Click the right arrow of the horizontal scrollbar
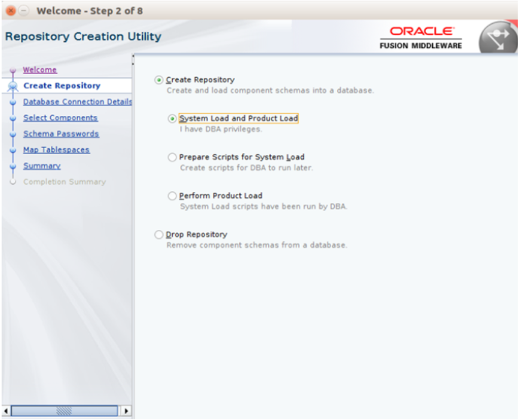520x420 pixels. point(127,410)
